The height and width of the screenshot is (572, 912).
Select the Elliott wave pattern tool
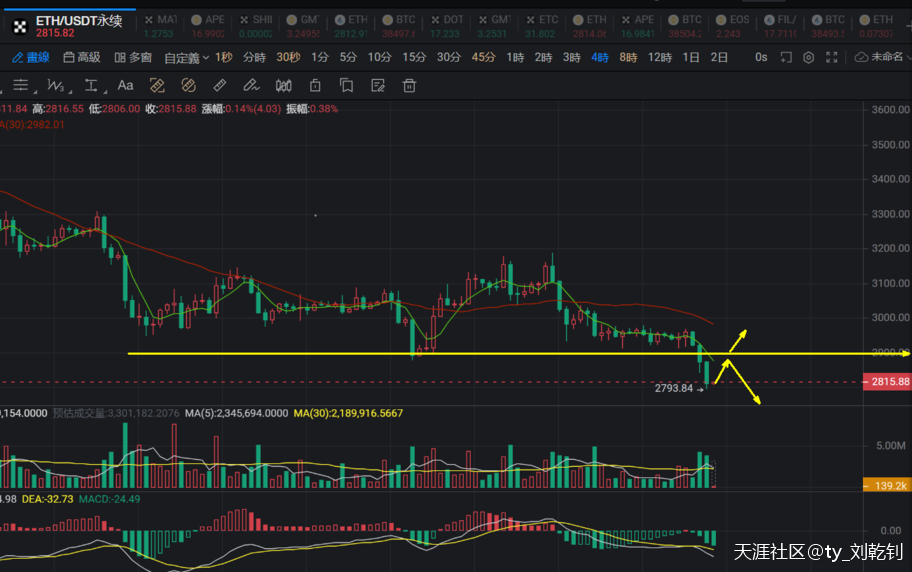click(56, 86)
